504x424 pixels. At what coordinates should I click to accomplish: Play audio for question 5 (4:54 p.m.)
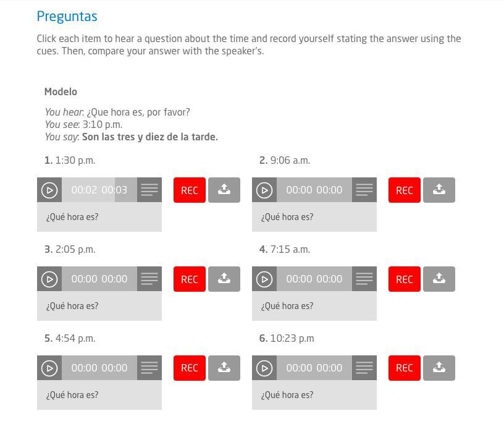tap(49, 368)
